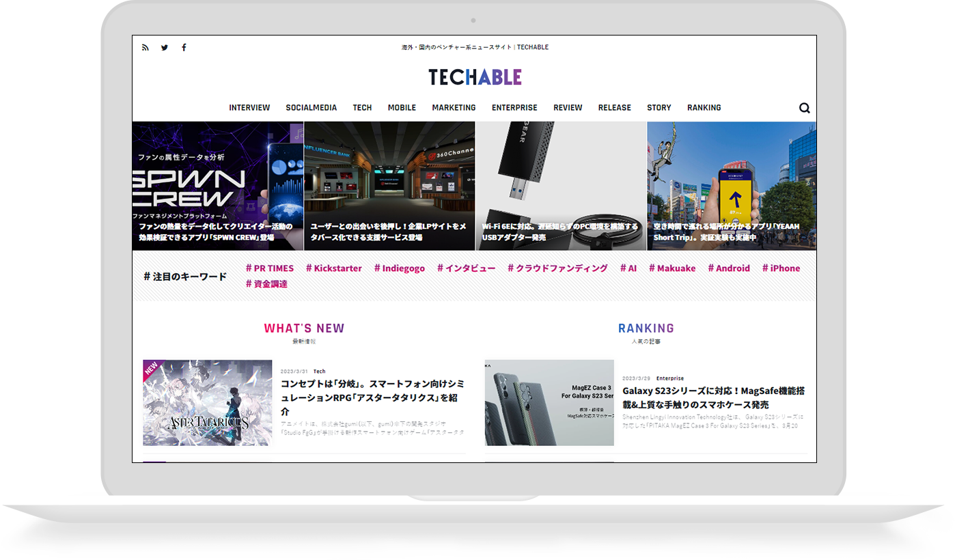Click the Galaxy S23 article excerpt text
Viewport: 955px width, 560px height.
pos(714,421)
